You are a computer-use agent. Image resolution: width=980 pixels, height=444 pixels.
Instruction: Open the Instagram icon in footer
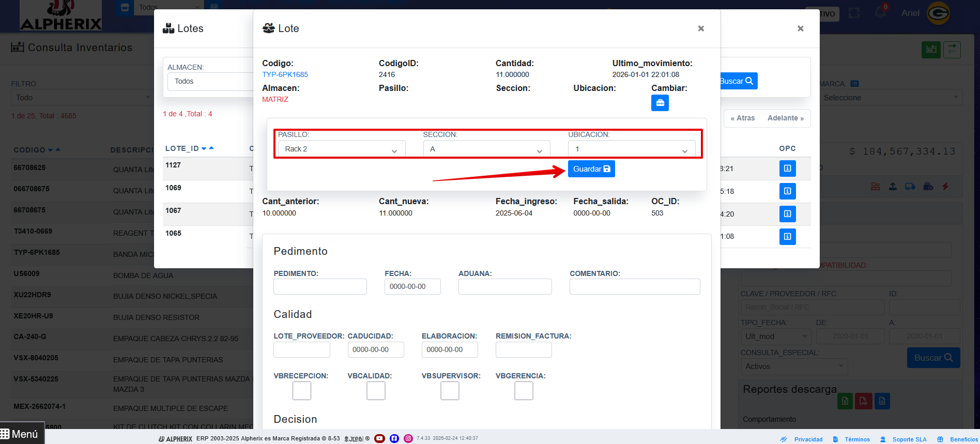tap(408, 438)
